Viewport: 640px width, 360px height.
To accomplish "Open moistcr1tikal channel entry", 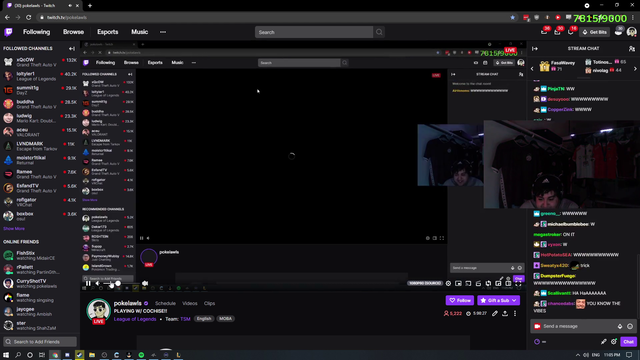I will (x=40, y=160).
